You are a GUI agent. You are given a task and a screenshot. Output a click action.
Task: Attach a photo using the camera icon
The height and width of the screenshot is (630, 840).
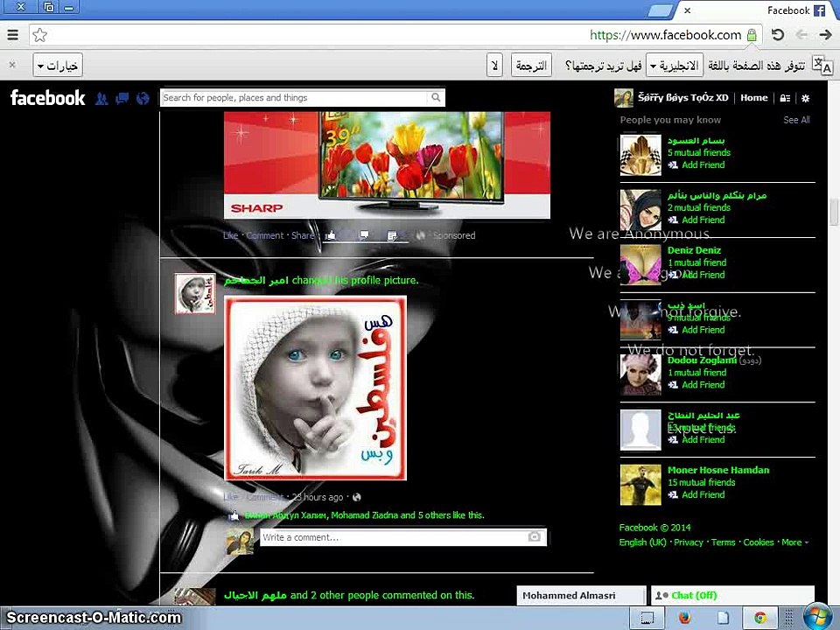click(534, 536)
